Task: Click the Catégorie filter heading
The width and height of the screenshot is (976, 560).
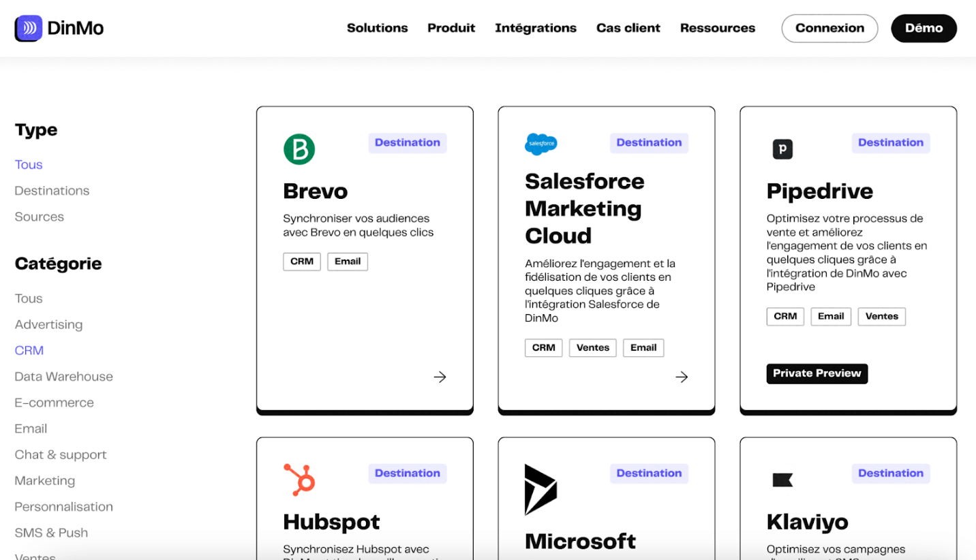Action: pyautogui.click(x=59, y=264)
